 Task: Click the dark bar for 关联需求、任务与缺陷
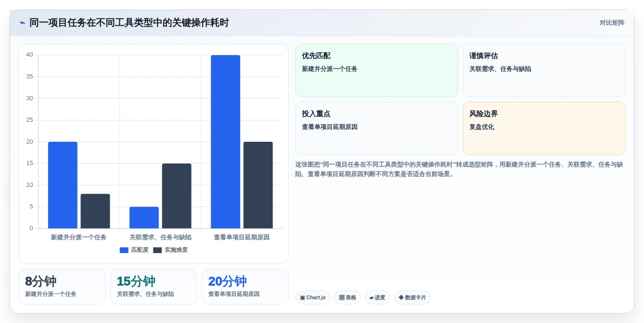[x=176, y=196]
